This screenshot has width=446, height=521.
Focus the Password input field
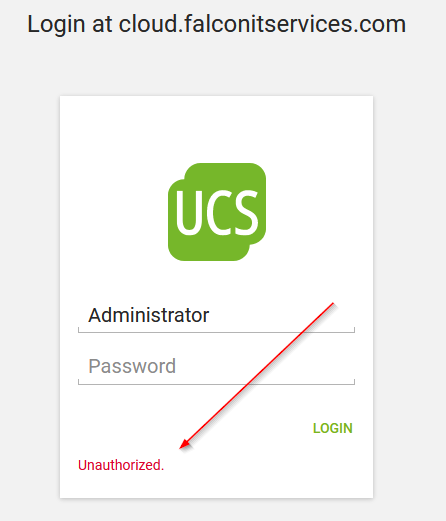(x=216, y=367)
